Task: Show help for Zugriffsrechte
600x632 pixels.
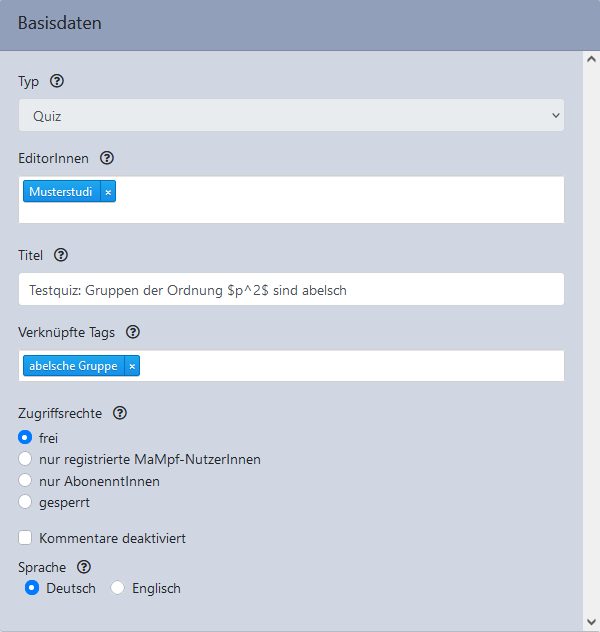Action: [120, 412]
